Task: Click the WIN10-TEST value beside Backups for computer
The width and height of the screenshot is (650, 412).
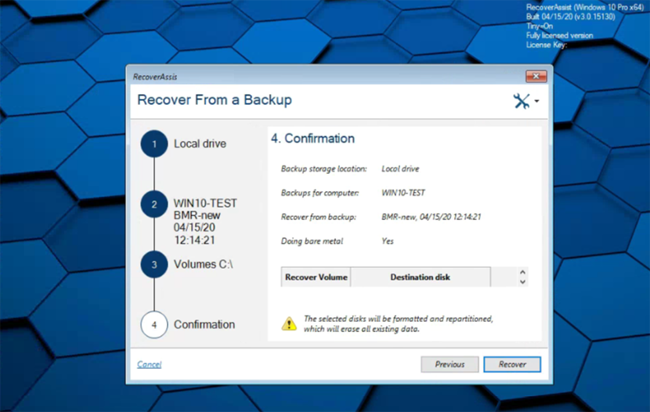Action: tap(403, 193)
